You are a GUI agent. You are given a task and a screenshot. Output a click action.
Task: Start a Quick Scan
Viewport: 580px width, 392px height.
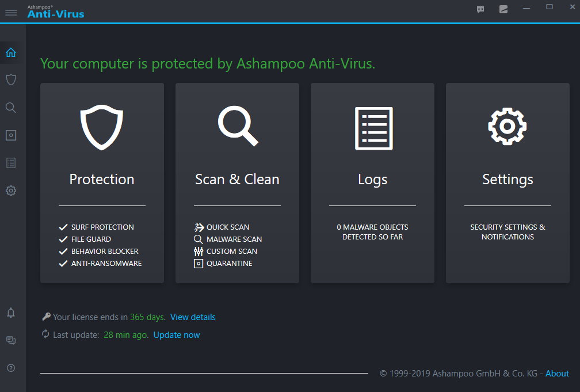coord(226,227)
